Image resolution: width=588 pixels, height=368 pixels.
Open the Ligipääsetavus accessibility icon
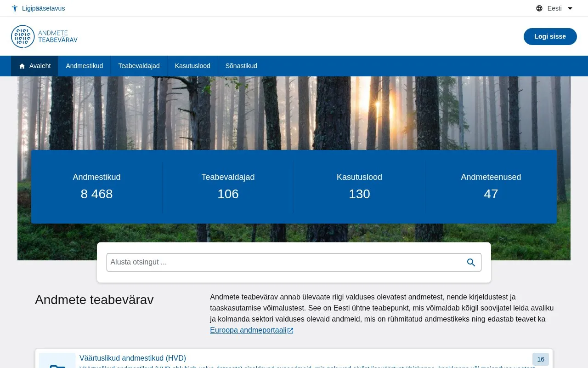pyautogui.click(x=15, y=8)
